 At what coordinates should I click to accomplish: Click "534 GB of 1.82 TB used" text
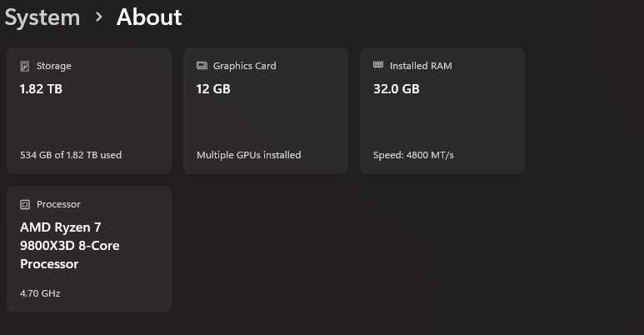pyautogui.click(x=71, y=155)
